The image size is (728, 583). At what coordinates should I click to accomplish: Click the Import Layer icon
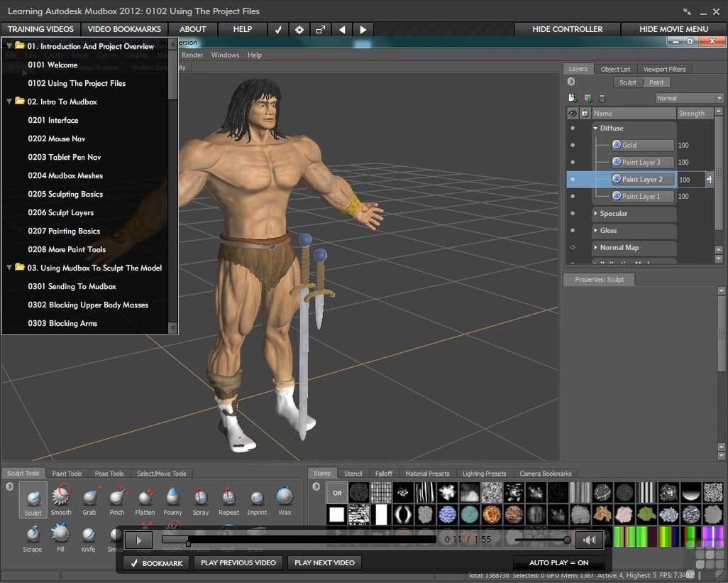(588, 98)
